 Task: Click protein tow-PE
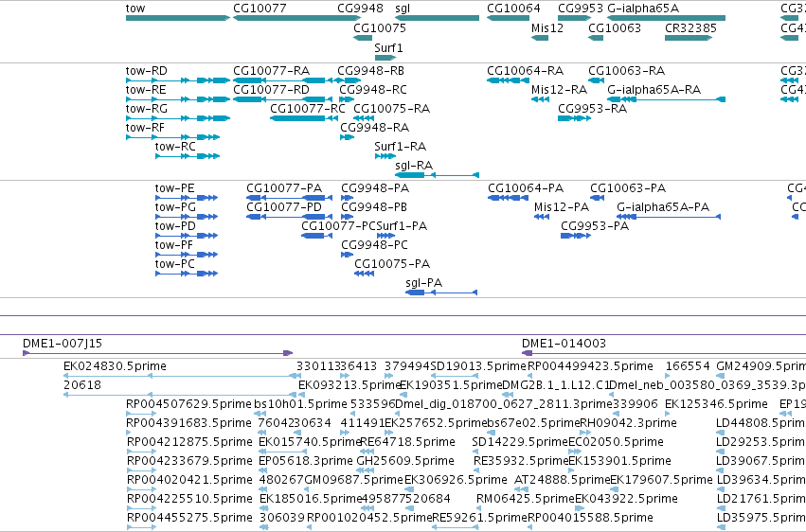point(175,188)
